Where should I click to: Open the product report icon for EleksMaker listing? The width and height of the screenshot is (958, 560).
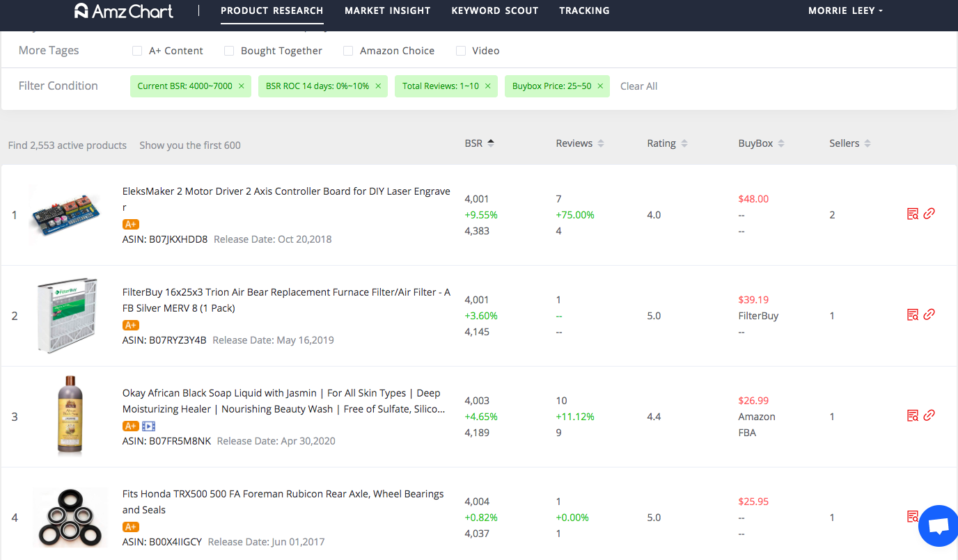pyautogui.click(x=913, y=214)
